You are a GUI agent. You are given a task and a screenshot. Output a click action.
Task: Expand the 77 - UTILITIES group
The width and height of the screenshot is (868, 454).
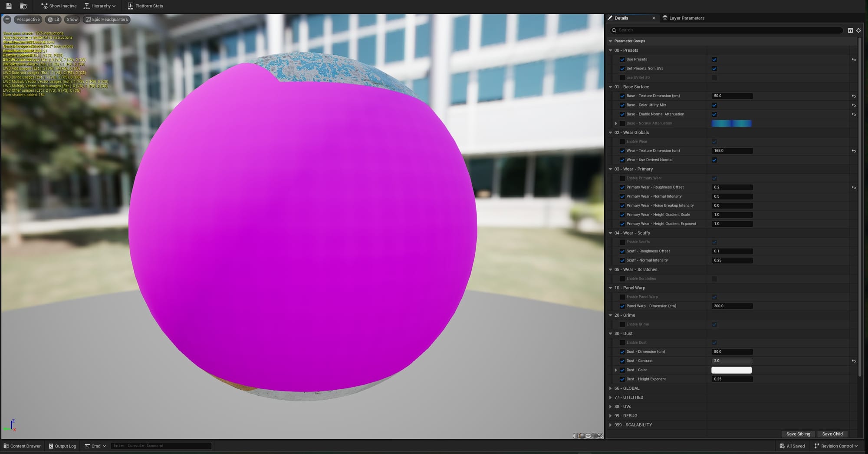[610, 398]
